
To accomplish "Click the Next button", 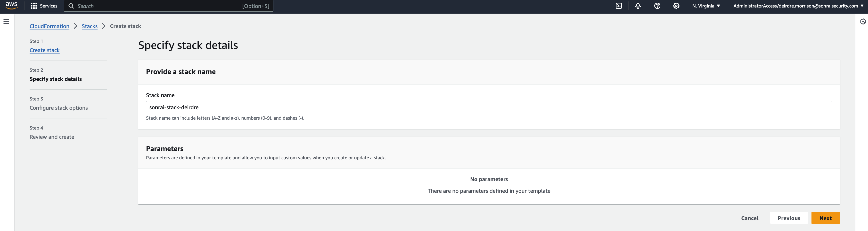I will (825, 218).
